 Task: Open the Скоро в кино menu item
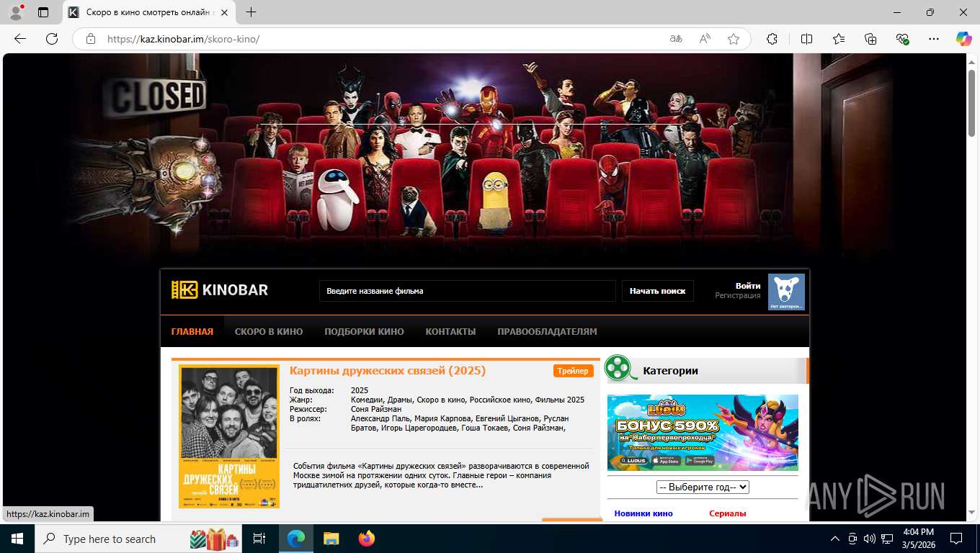269,332
